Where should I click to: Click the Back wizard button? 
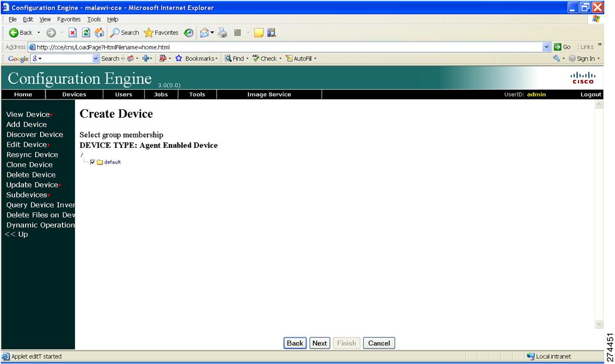pyautogui.click(x=295, y=343)
